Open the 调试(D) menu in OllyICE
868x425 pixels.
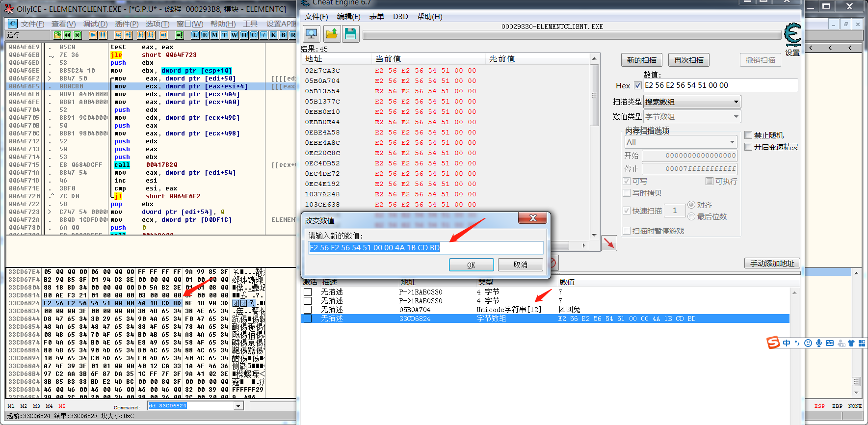tap(95, 24)
